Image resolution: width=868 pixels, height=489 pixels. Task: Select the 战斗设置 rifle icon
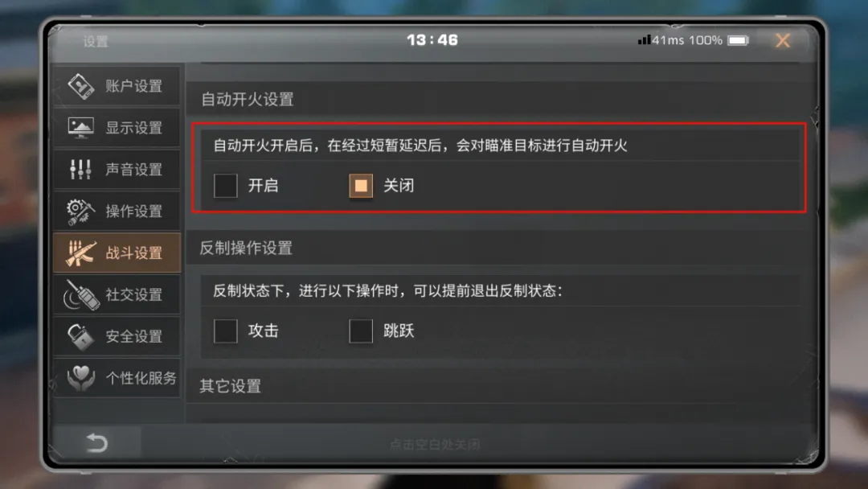point(81,253)
